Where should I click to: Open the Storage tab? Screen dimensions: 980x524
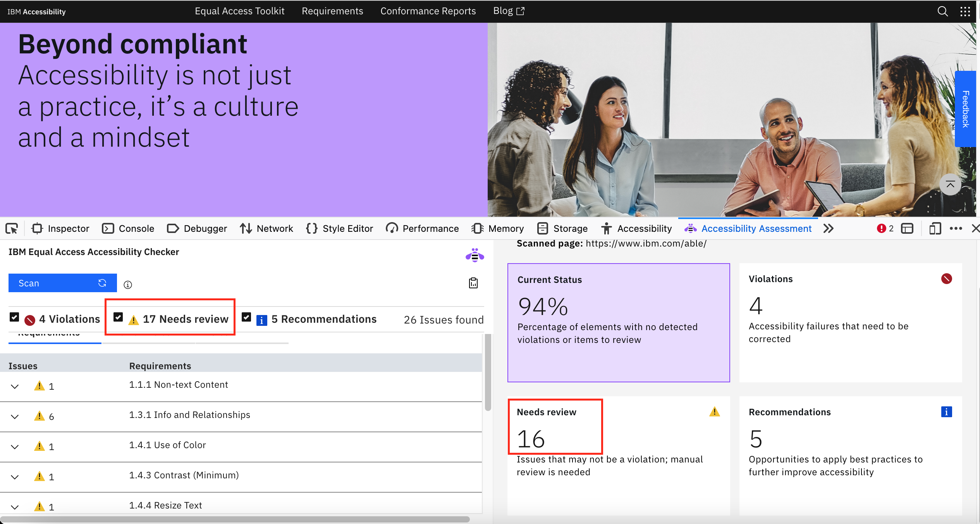562,228
